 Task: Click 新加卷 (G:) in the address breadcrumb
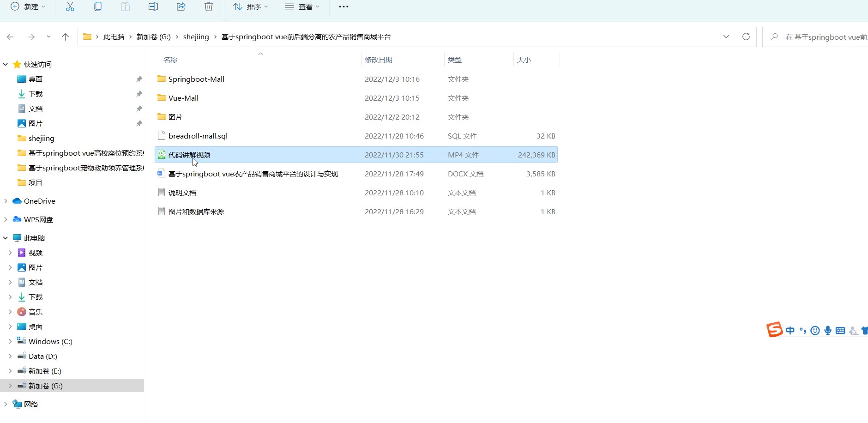point(154,37)
